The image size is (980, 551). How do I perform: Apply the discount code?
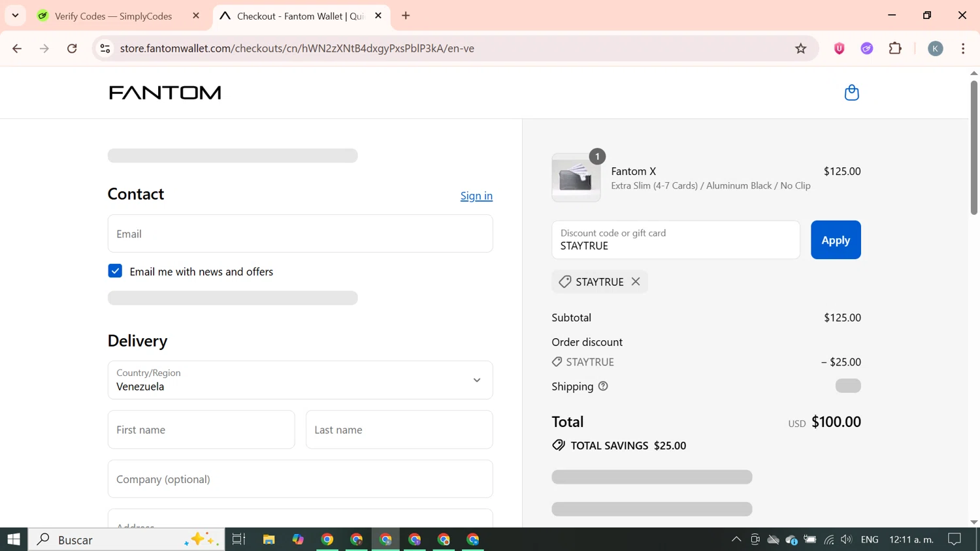coord(836,240)
